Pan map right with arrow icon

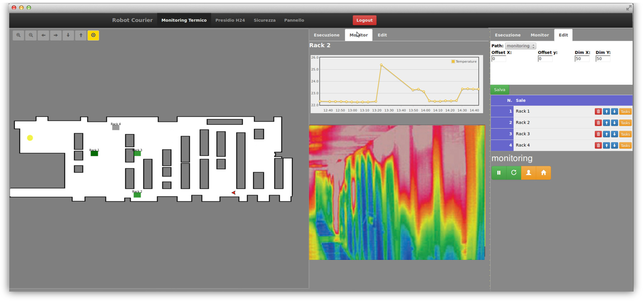coord(56,35)
